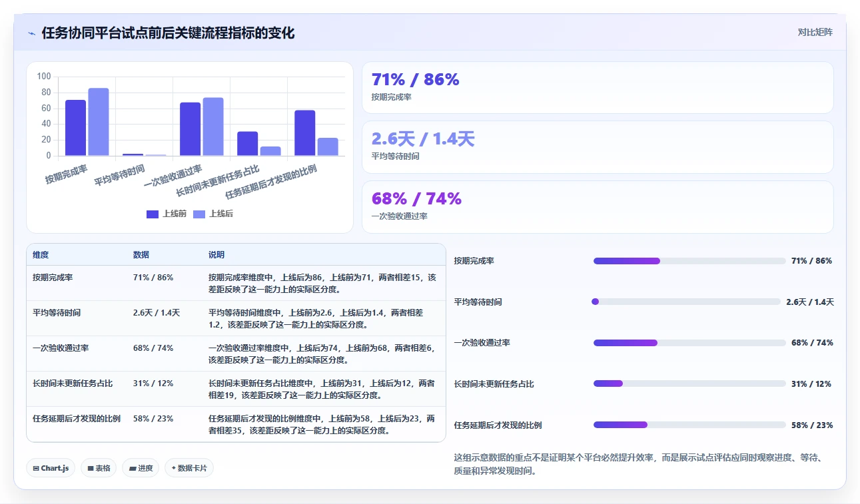The height and width of the screenshot is (504, 860).
Task: Click the description mentioning 相差35
Action: point(322,424)
